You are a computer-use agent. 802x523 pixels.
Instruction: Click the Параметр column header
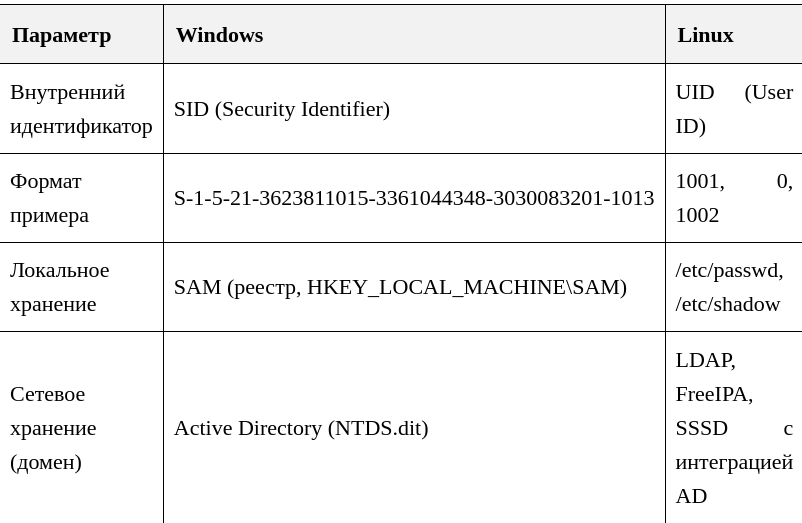pos(81,34)
